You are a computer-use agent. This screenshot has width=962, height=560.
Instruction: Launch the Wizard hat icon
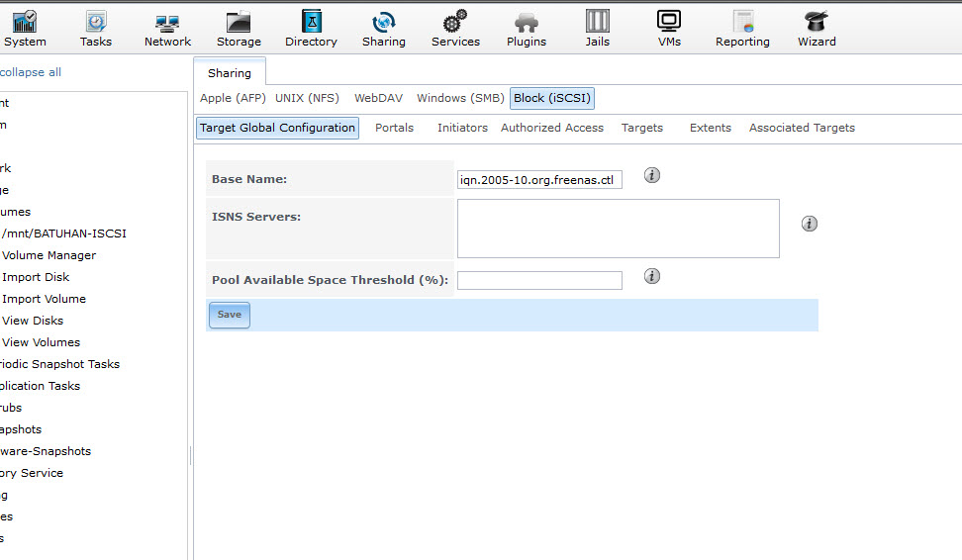click(x=817, y=22)
